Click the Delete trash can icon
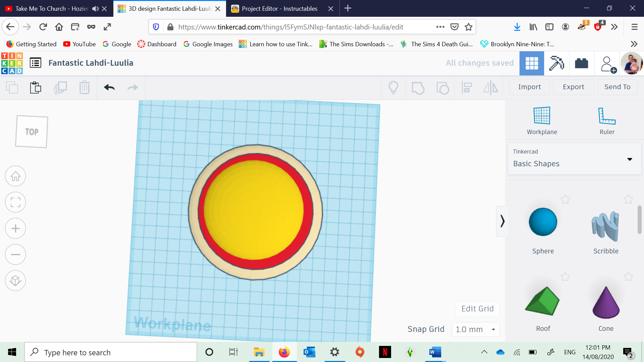644x362 pixels. pos(85,87)
